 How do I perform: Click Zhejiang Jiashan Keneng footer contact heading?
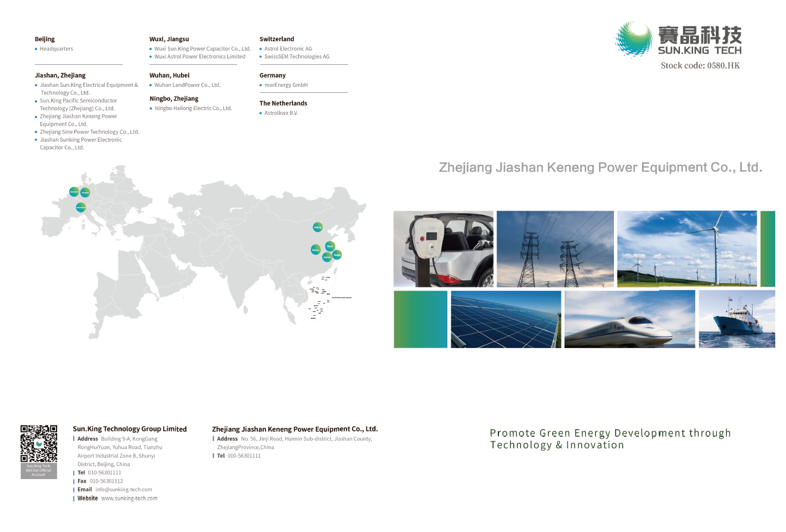(x=295, y=429)
